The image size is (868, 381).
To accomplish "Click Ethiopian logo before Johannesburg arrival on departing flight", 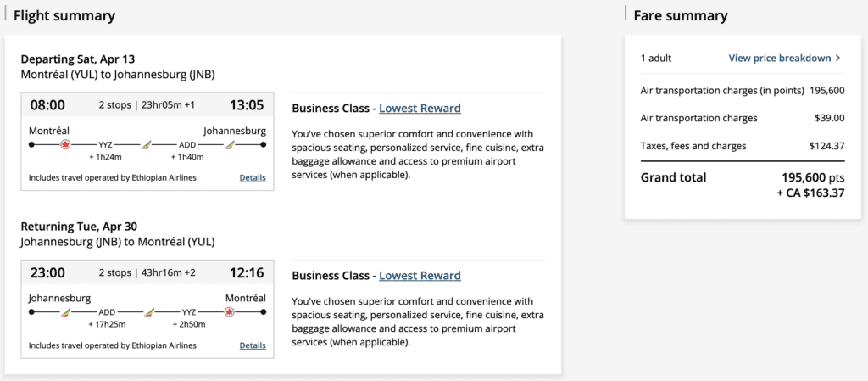I will (230, 145).
